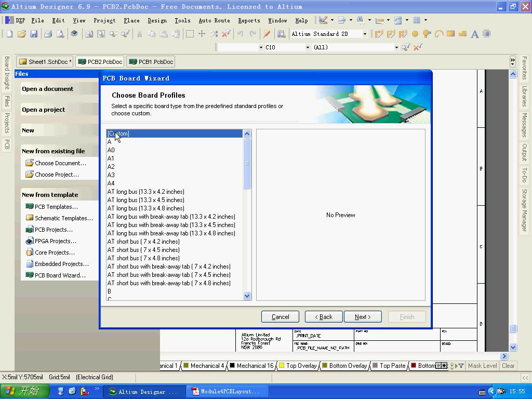Open the Board Insight side panel tab
This screenshot has height=399, width=532.
pos(7,73)
